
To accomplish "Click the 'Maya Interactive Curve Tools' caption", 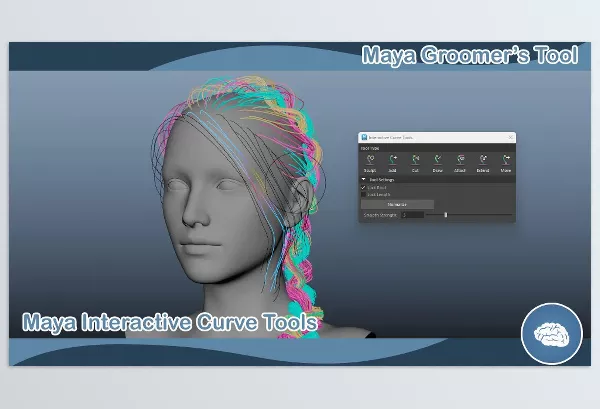I will pyautogui.click(x=170, y=322).
